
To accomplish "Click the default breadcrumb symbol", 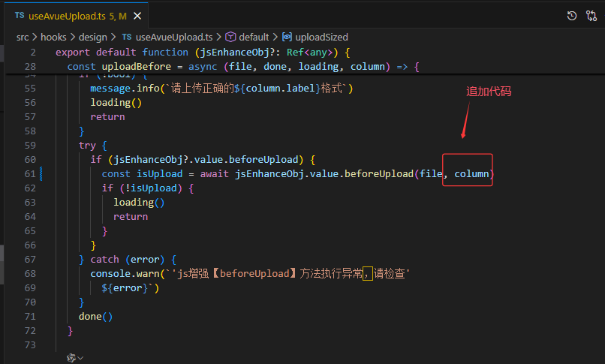I will click(254, 37).
